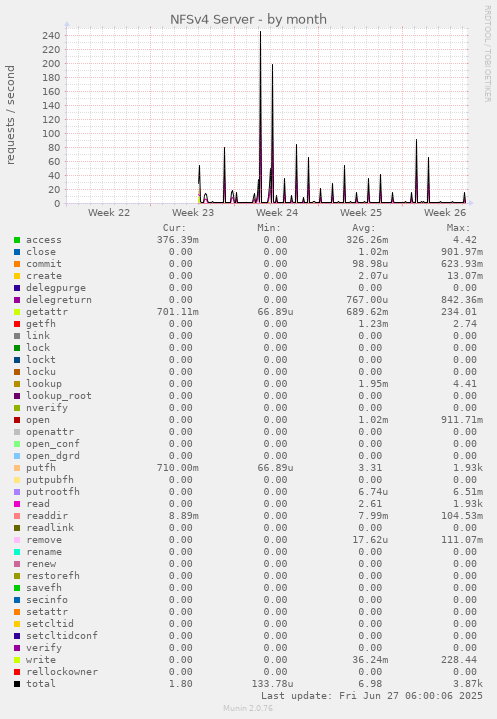Viewport: 497px width, 719px height.
Task: Click the graph title 'NFSv4 Server - by month'
Action: click(248, 19)
